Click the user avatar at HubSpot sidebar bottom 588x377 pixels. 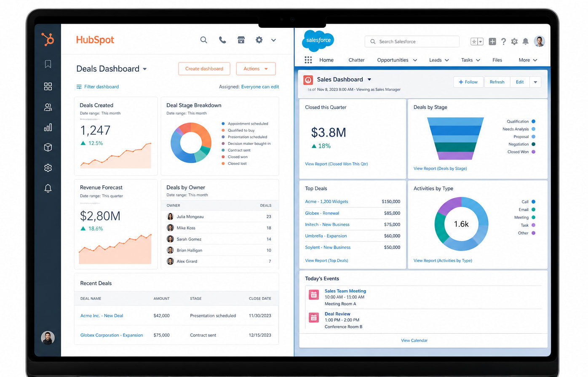[48, 338]
